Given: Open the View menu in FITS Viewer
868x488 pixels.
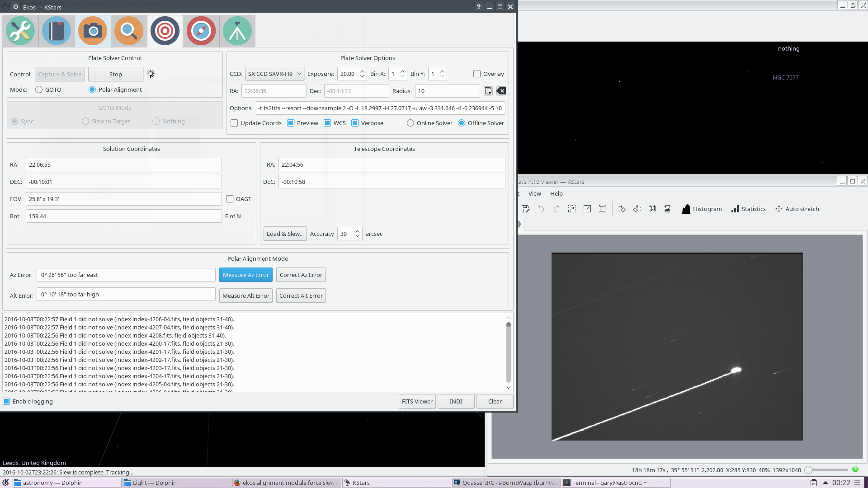Looking at the screenshot, I should point(534,193).
